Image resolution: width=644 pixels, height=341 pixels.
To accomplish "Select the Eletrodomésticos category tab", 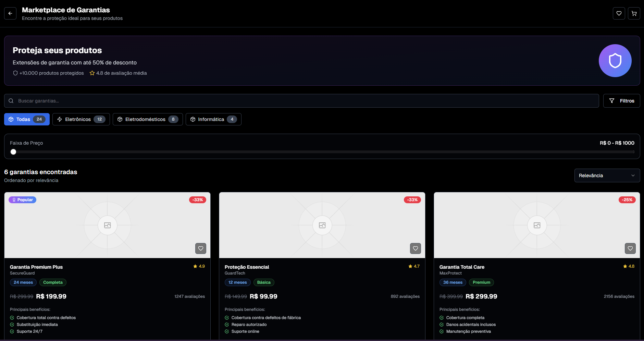I will 147,119.
